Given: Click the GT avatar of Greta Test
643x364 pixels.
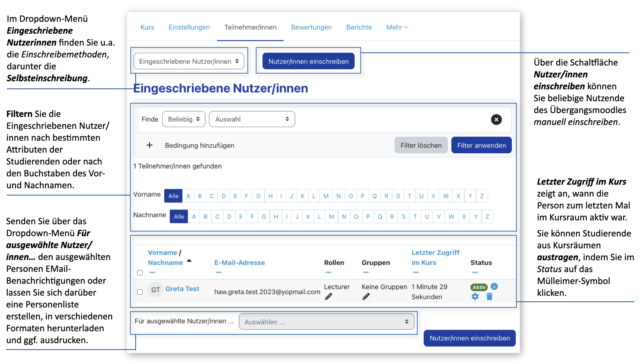Looking at the screenshot, I should (x=155, y=290).
